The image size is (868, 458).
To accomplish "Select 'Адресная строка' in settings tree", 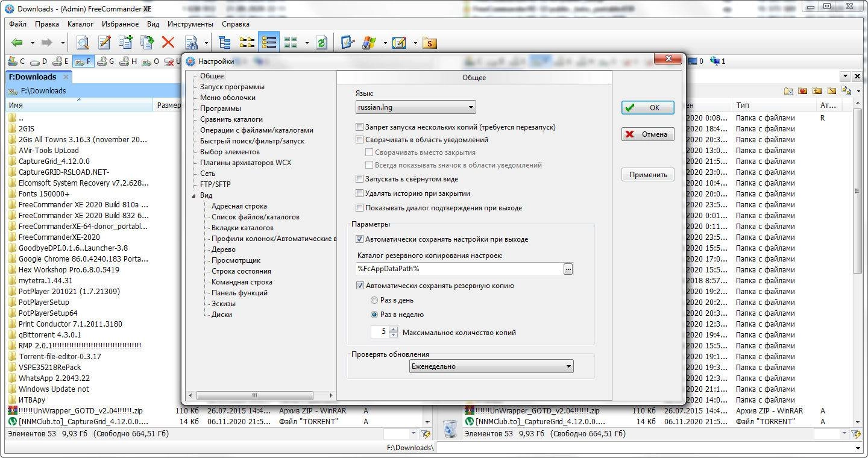I will [x=239, y=206].
